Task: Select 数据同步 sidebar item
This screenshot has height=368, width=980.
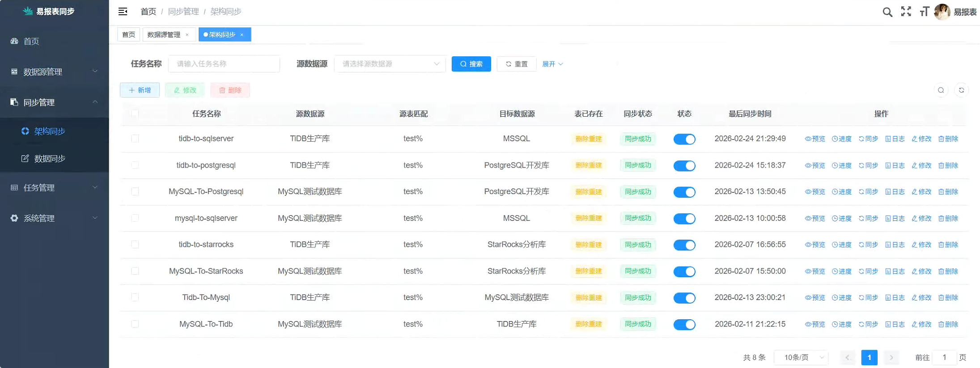Action: (54, 159)
